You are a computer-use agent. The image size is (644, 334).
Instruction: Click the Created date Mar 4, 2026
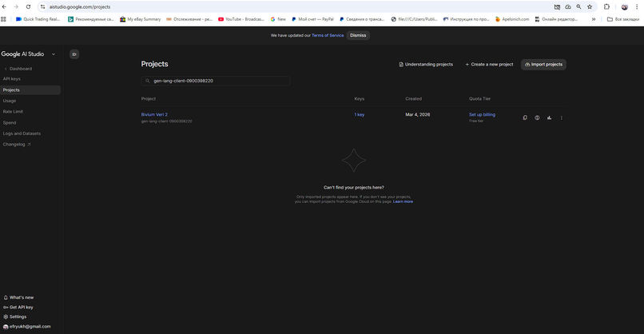(418, 114)
